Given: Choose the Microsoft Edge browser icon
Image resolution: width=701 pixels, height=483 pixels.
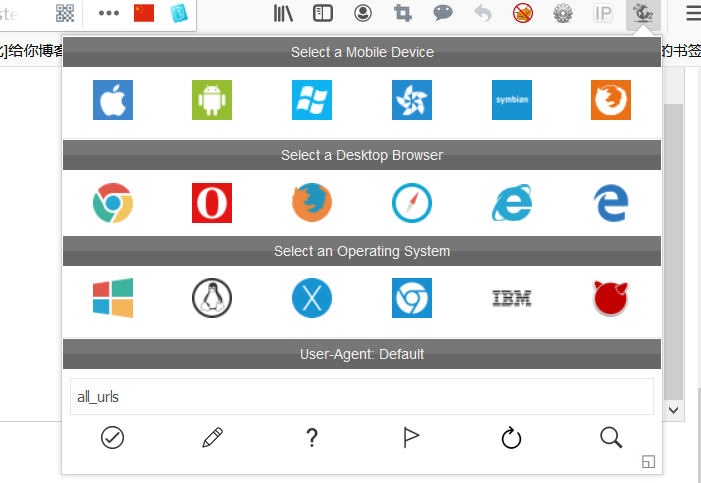Looking at the screenshot, I should pos(611,203).
